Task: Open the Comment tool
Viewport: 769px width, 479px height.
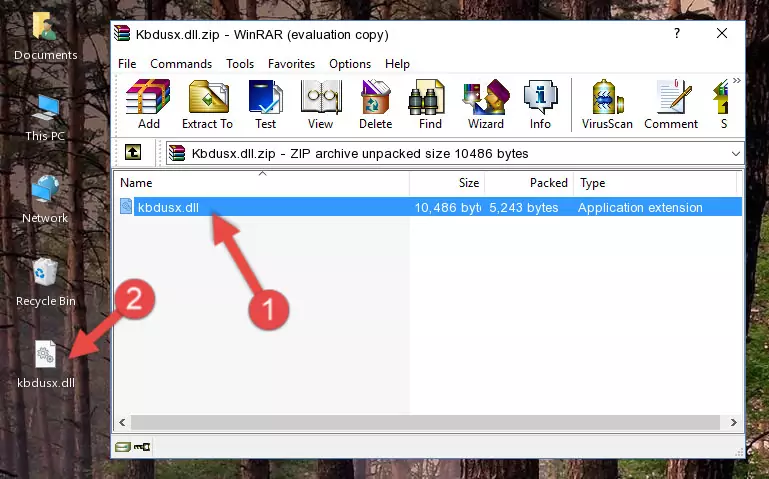Action: [x=671, y=104]
